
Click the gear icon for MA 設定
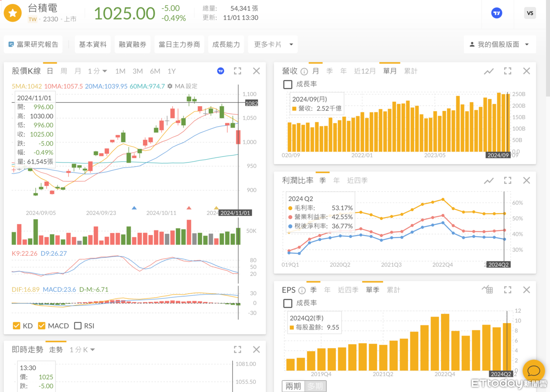click(x=170, y=86)
